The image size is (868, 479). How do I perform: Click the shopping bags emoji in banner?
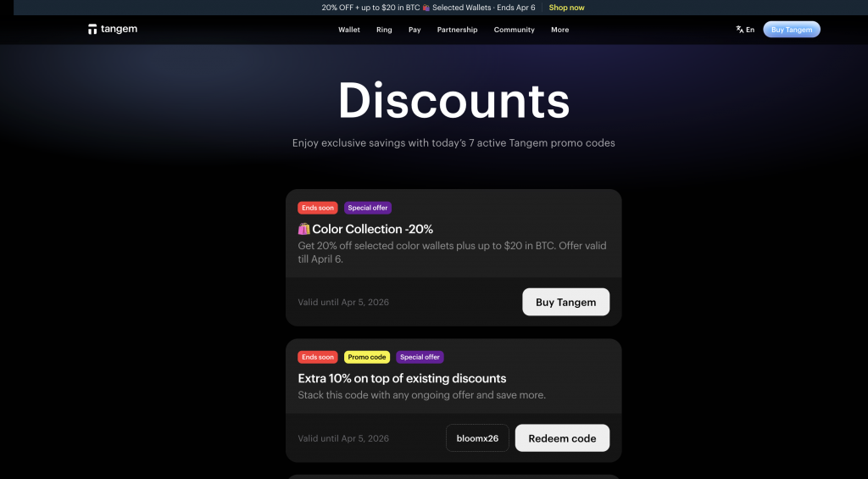coord(426,8)
